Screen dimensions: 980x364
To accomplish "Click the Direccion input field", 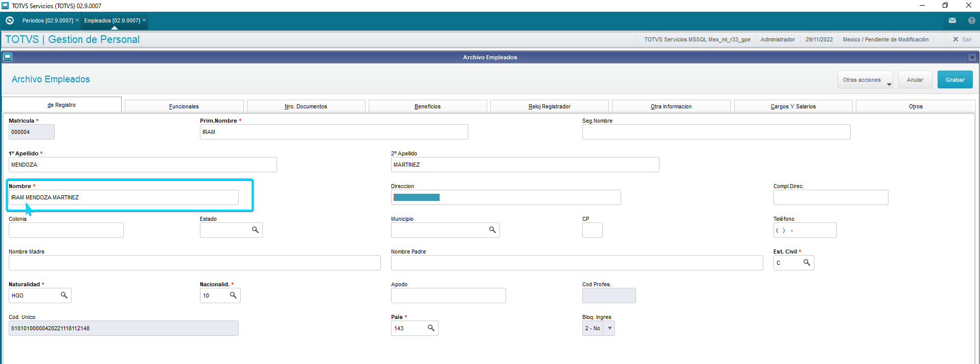I will pyautogui.click(x=506, y=197).
